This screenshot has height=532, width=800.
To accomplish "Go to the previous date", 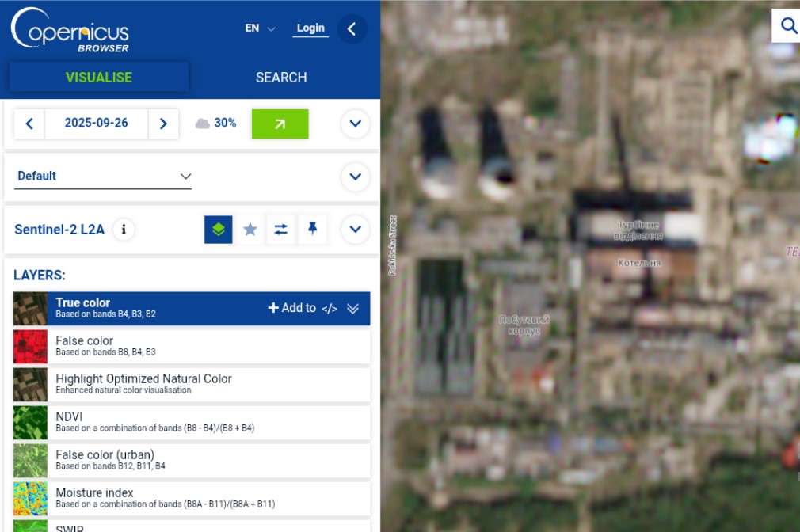I will click(x=29, y=123).
